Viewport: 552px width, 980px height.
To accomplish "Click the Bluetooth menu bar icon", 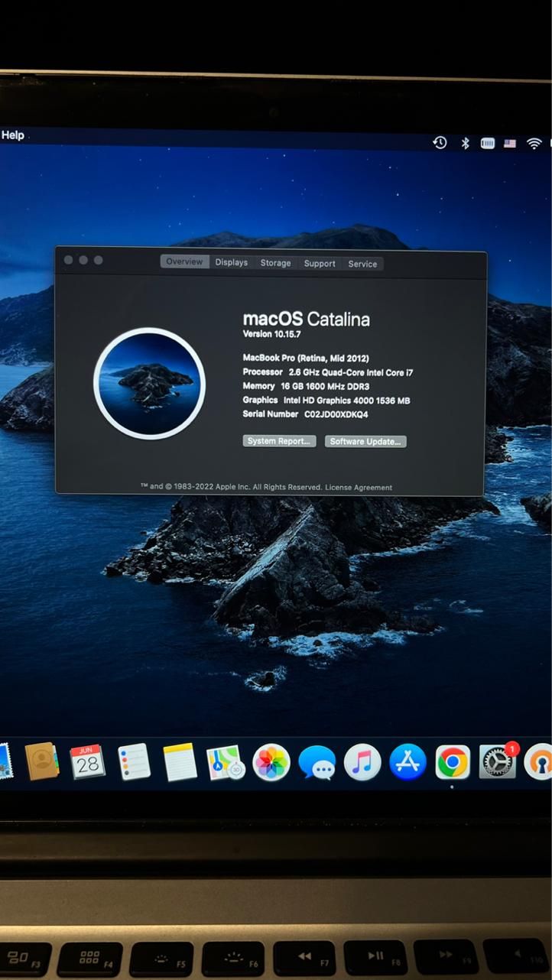I will click(x=465, y=143).
